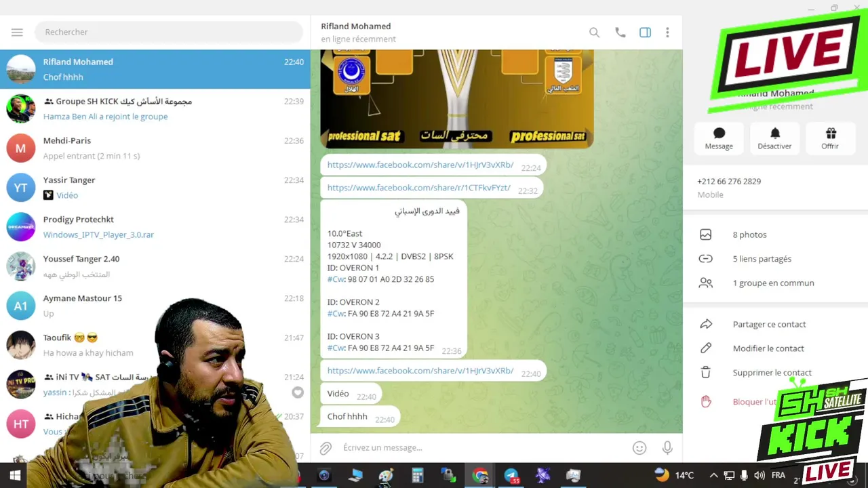Viewport: 868px width, 488px height.
Task: Click the red block user hand icon
Action: click(x=706, y=402)
